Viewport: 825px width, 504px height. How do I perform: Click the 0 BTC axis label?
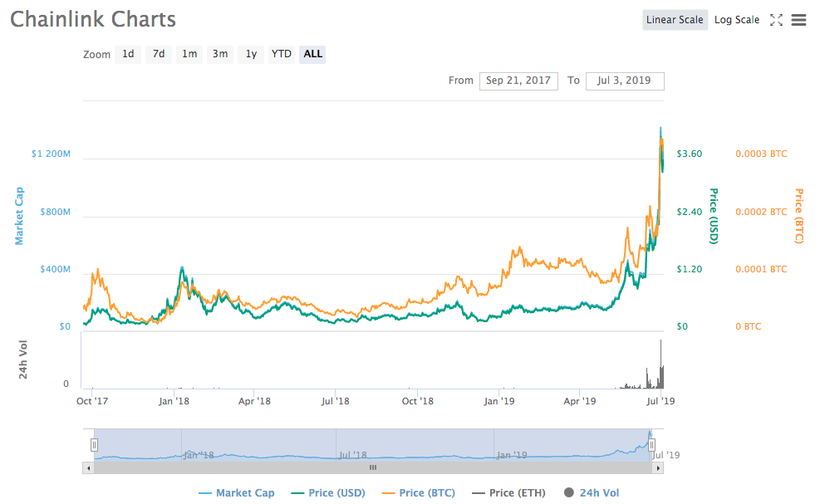coord(749,326)
